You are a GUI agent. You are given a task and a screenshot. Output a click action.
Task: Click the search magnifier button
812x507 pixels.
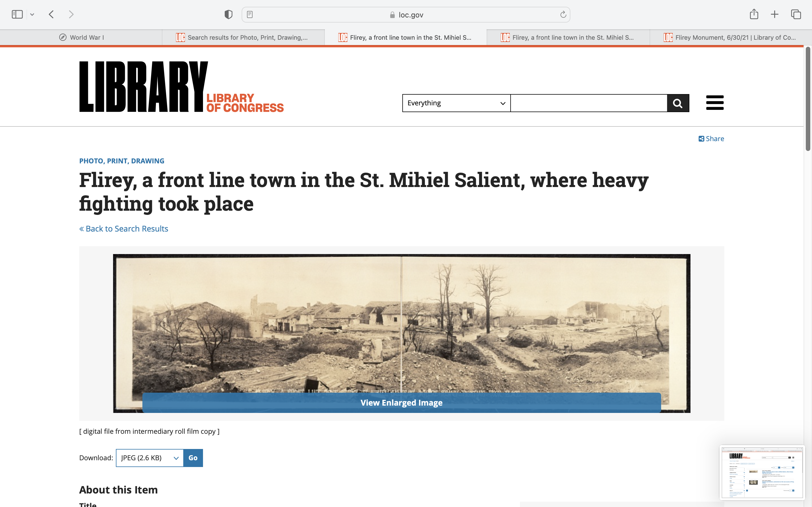point(678,103)
